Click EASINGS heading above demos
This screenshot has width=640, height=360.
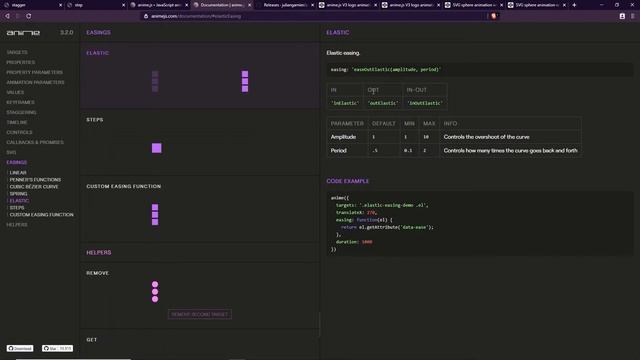[x=98, y=33]
